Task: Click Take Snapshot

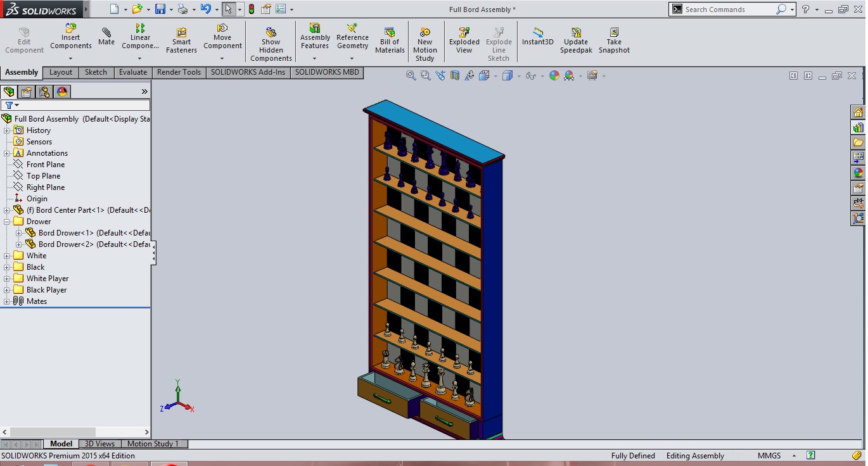Action: (x=614, y=41)
